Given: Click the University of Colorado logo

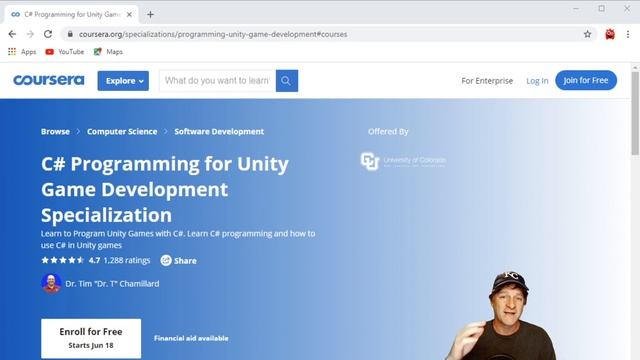Looking at the screenshot, I should point(403,161).
